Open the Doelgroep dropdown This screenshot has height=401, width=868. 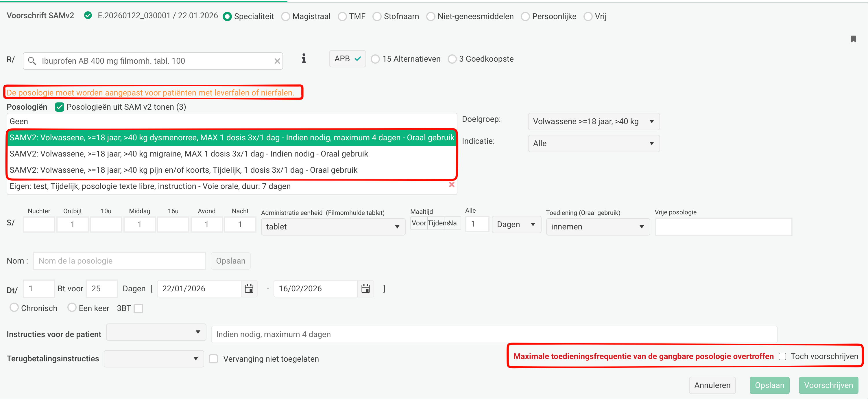point(593,122)
